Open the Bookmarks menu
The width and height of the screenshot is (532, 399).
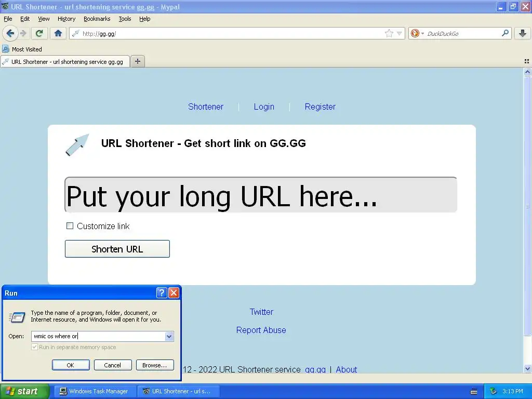coord(97,19)
